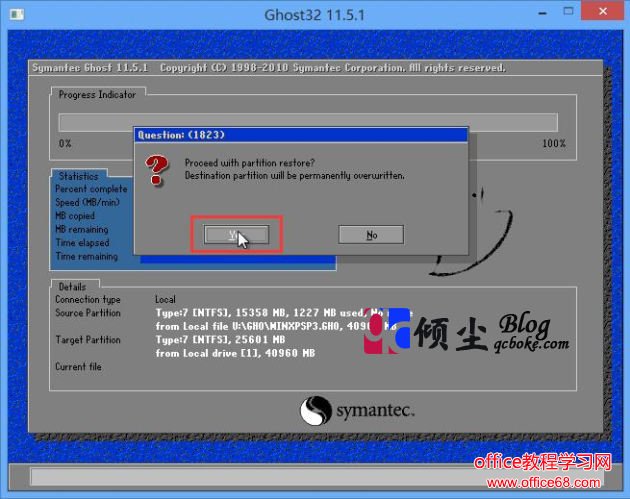Viewport: 630px width, 499px height.
Task: Click the 'MB remaining' statistic label
Action: [82, 229]
